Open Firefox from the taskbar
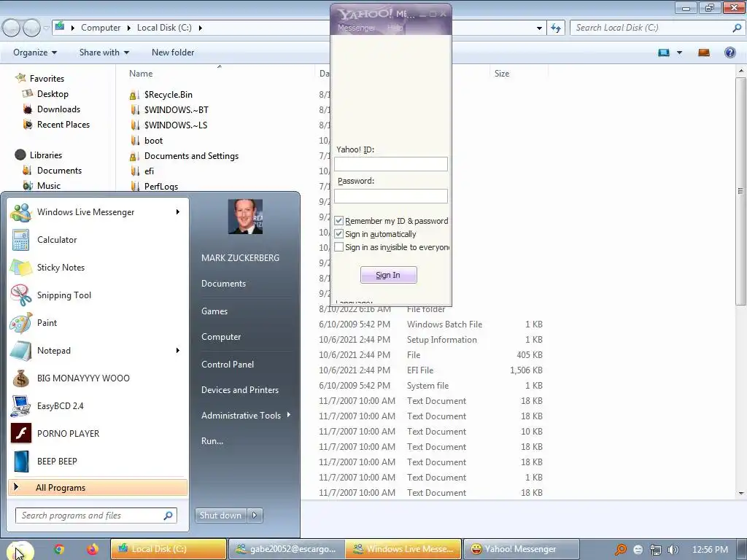The height and width of the screenshot is (560, 747). [x=93, y=549]
